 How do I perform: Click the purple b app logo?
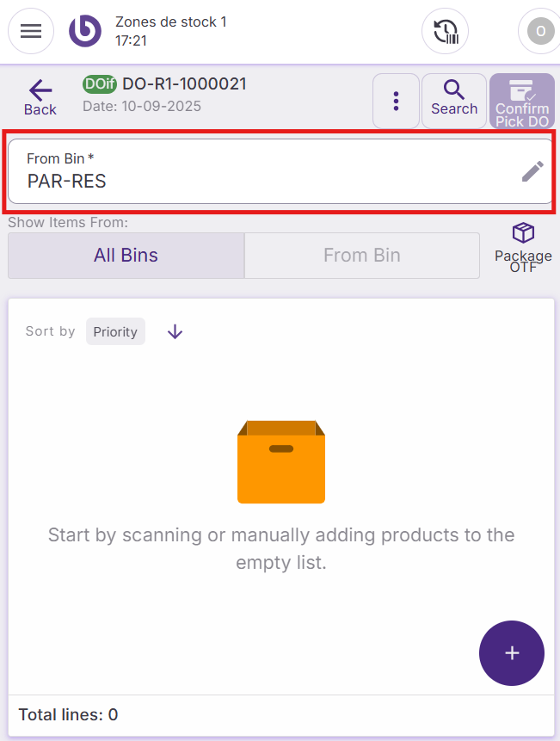point(85,31)
